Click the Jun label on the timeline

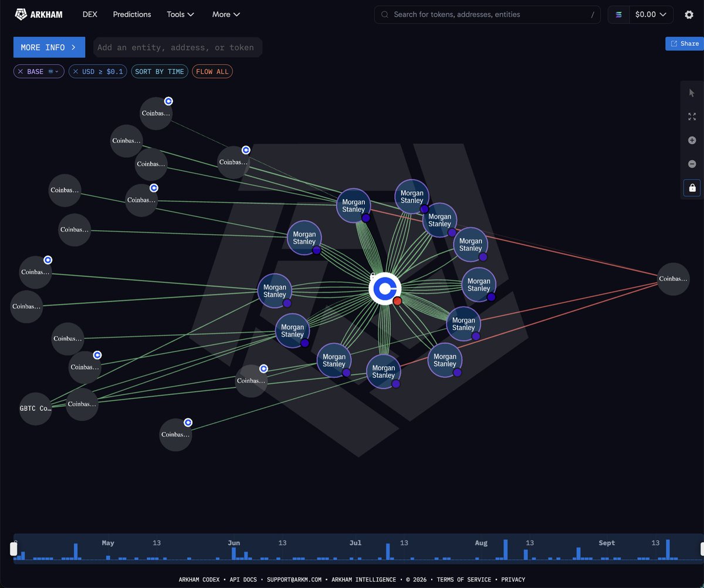coord(233,543)
